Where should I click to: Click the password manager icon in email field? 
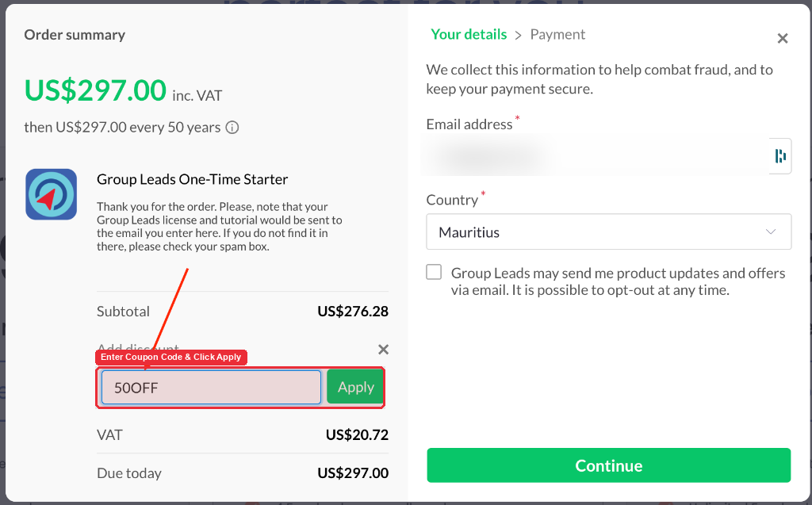coord(780,156)
